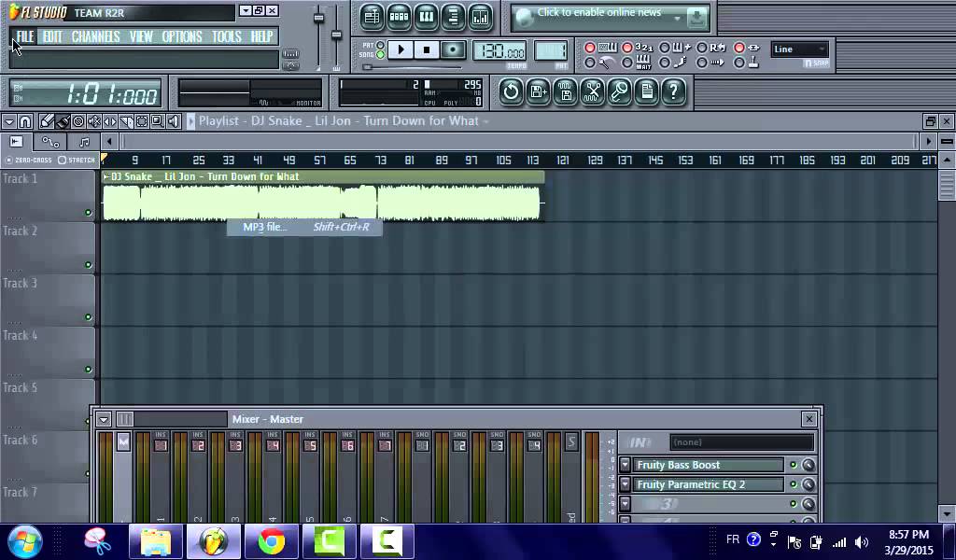
Task: Select the Slice tool in Playlist
Action: pyautogui.click(x=126, y=121)
